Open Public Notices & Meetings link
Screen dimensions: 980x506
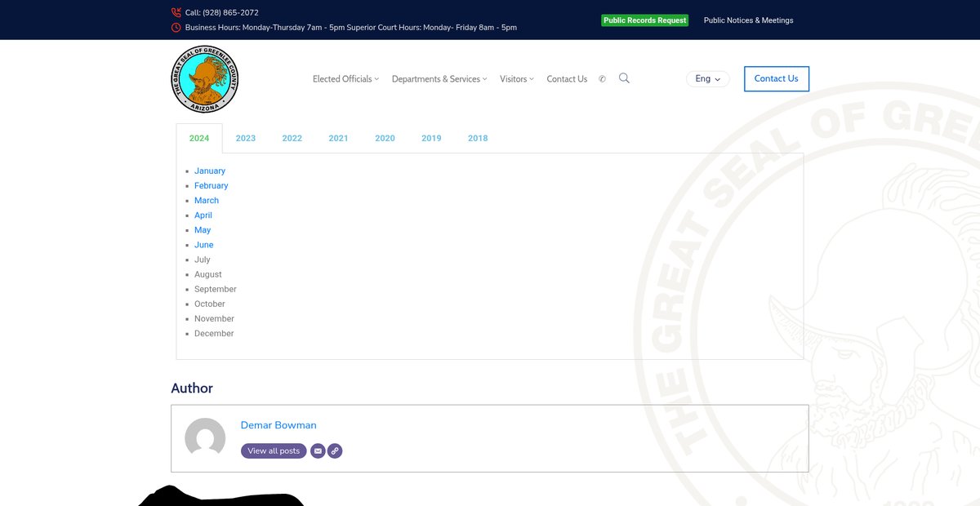tap(748, 20)
